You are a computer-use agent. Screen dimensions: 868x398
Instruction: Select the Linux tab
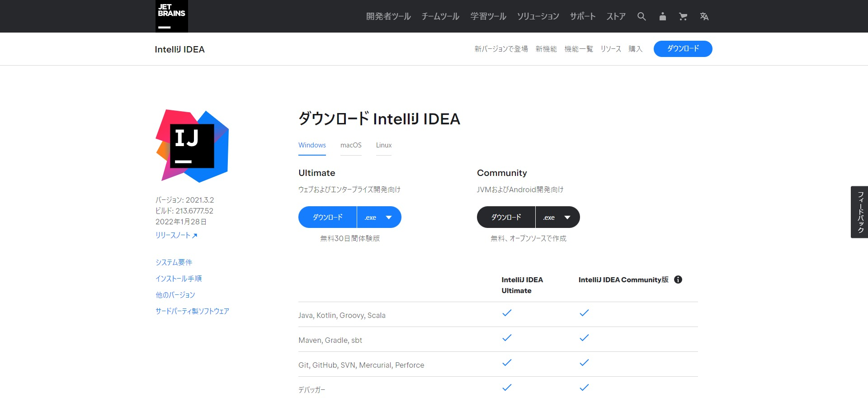pyautogui.click(x=384, y=145)
